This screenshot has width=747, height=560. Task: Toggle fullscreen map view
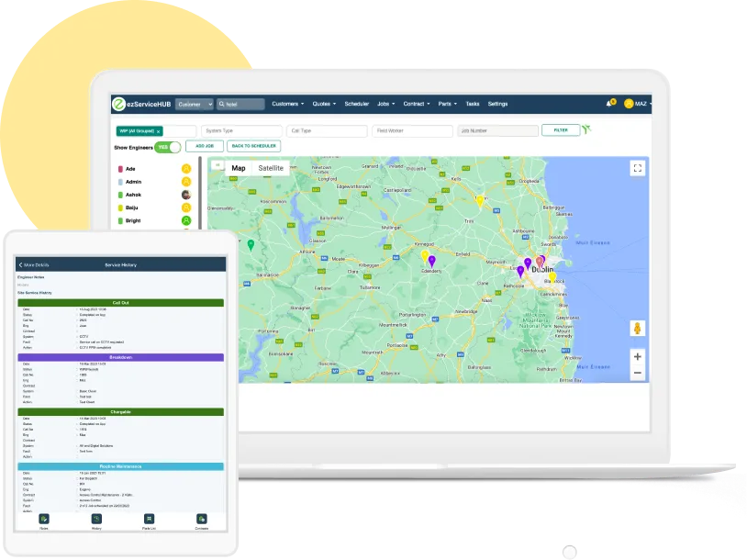pyautogui.click(x=638, y=168)
